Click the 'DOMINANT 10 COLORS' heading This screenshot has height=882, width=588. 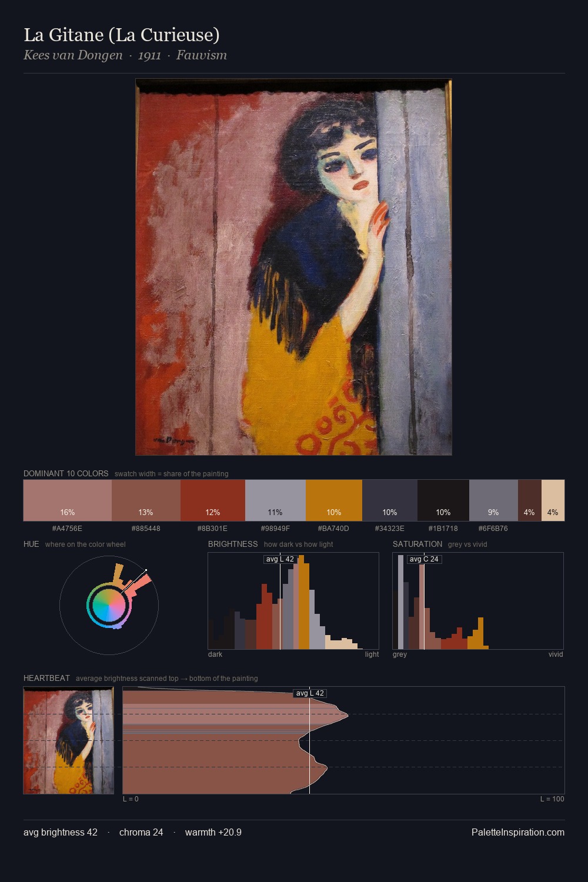pyautogui.click(x=66, y=473)
